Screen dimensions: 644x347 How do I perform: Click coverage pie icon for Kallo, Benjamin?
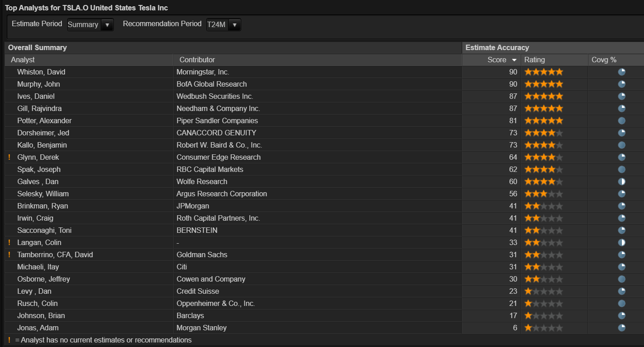pyautogui.click(x=622, y=145)
